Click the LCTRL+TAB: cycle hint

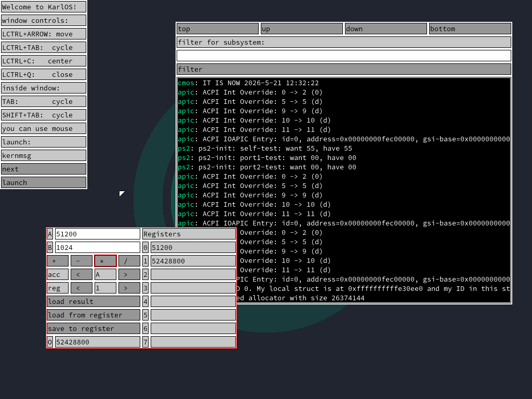point(44,47)
